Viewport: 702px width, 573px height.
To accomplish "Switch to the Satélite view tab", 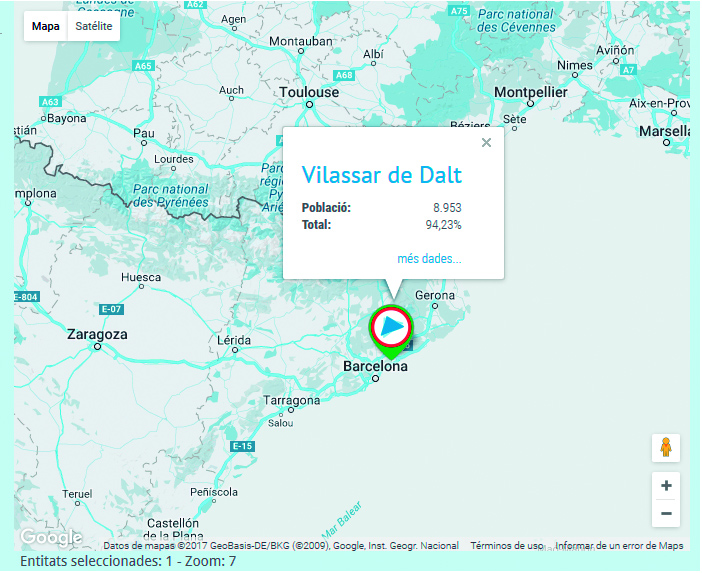I will click(93, 27).
